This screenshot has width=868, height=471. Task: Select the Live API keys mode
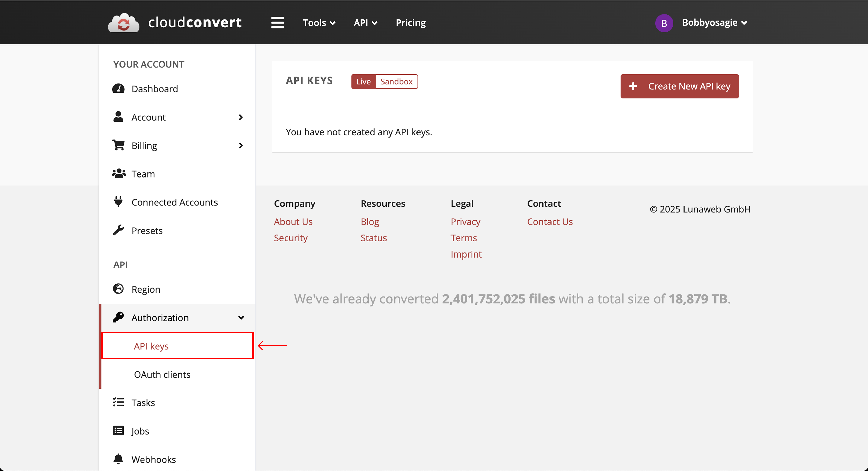pyautogui.click(x=363, y=81)
